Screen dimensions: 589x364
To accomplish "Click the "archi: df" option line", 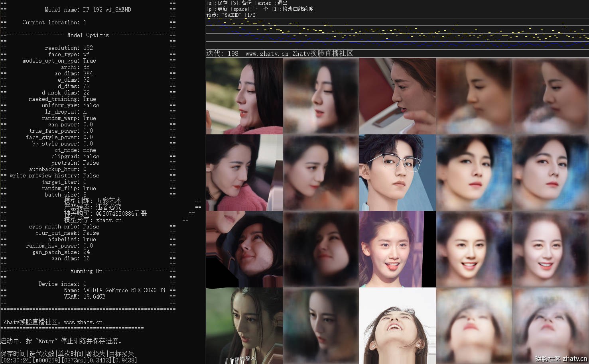I will tap(75, 67).
